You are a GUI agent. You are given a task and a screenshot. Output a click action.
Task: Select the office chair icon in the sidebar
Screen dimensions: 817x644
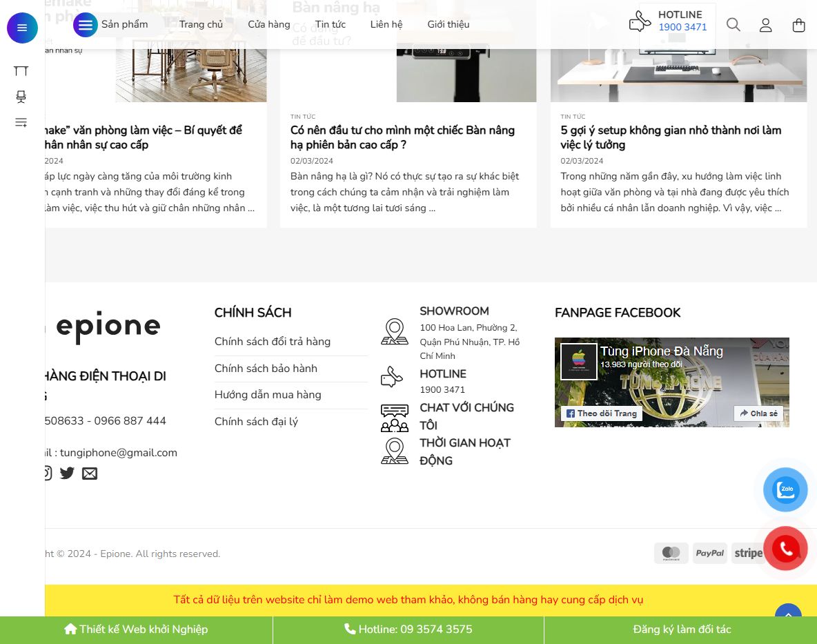point(21,97)
